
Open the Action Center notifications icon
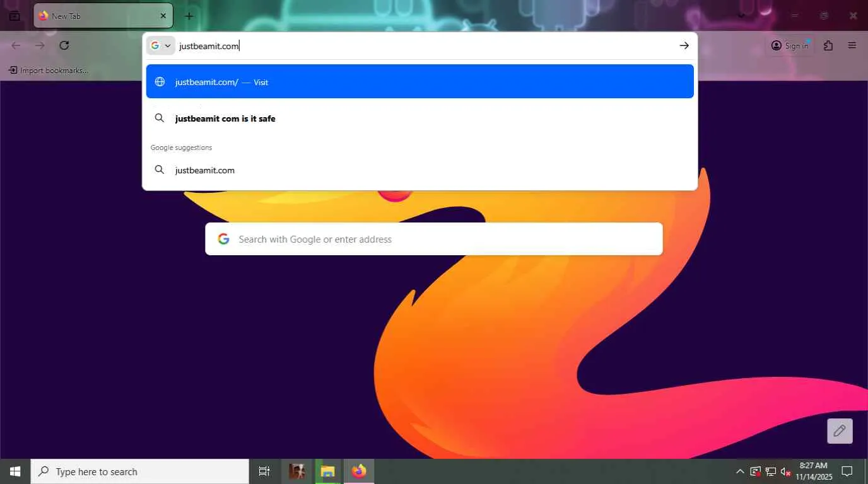(x=847, y=471)
